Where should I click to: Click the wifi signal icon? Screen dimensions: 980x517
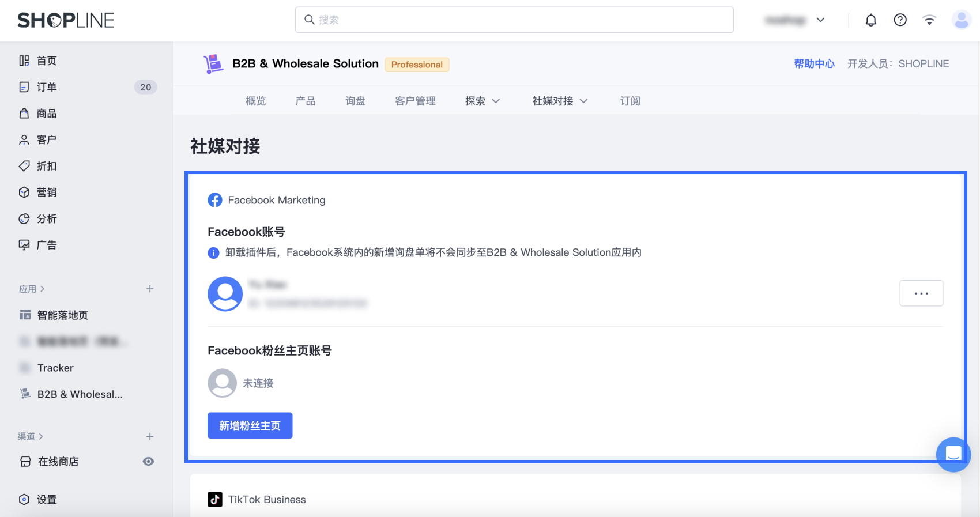(929, 20)
